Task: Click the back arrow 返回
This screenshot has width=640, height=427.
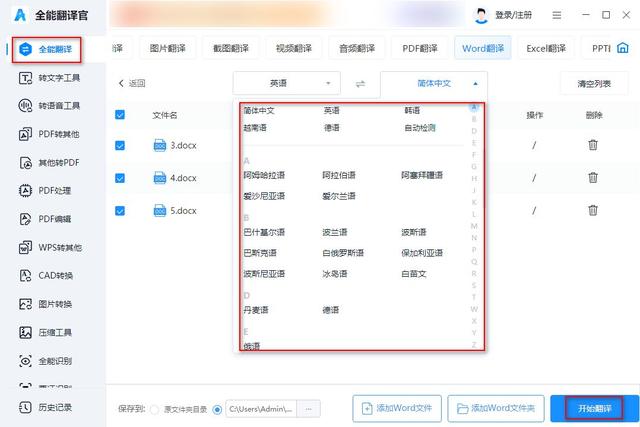Action: 131,83
